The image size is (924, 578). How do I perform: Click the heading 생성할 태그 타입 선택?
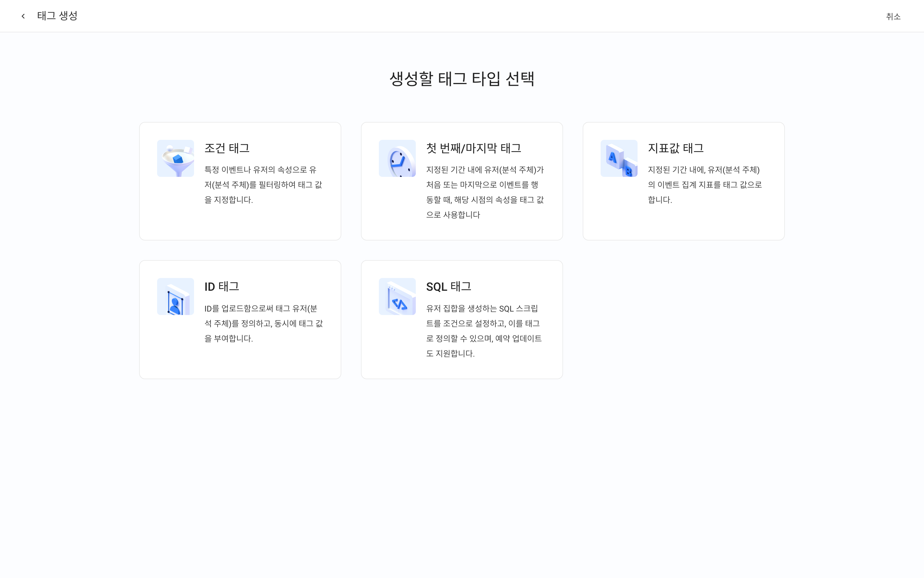(x=462, y=79)
